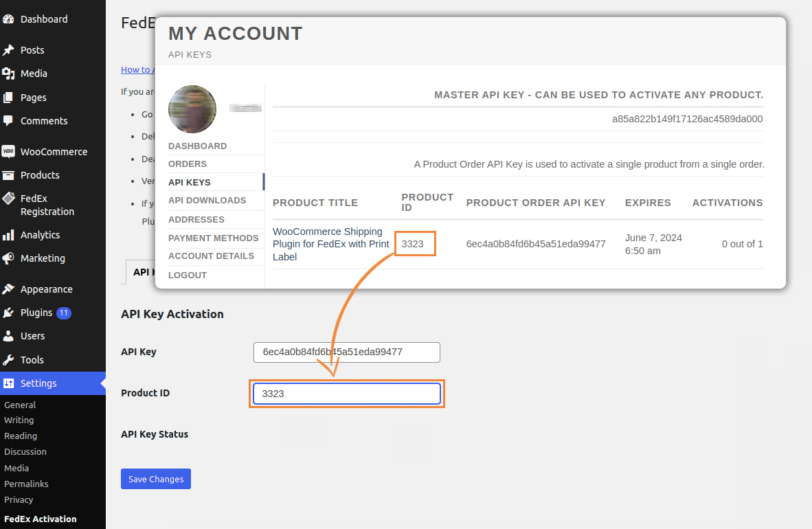Screen dimensions: 812x529
Task: Click the Settings sliders icon
Action: coord(8,383)
